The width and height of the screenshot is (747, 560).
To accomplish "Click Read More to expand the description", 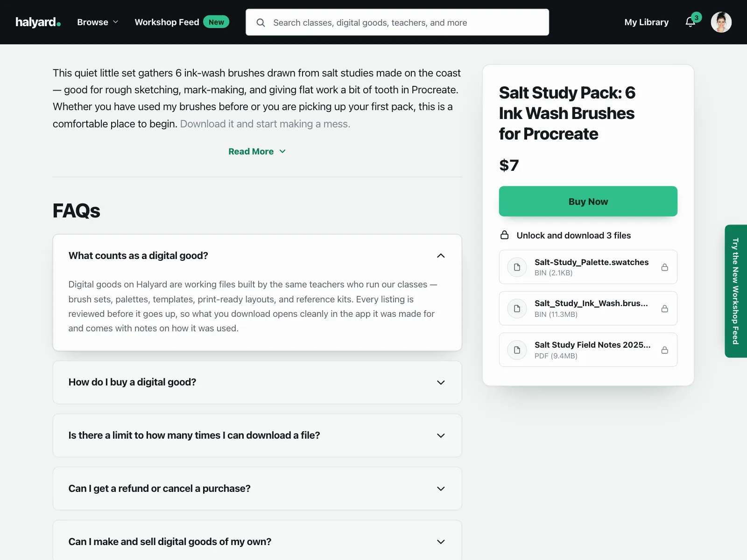I will (x=257, y=151).
